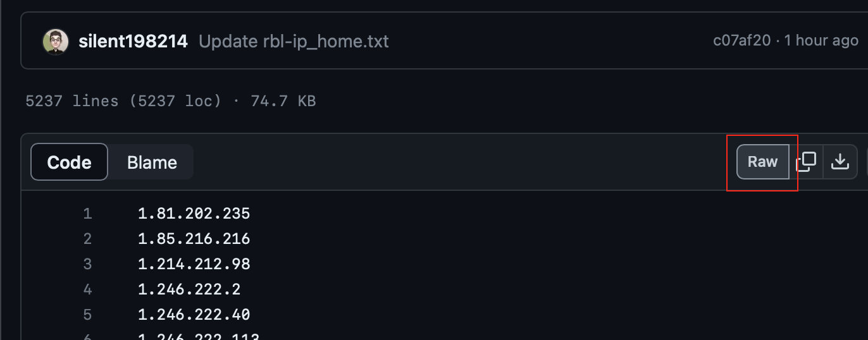Viewport: 868px width, 340px height.
Task: Select line number 1
Action: tap(87, 214)
